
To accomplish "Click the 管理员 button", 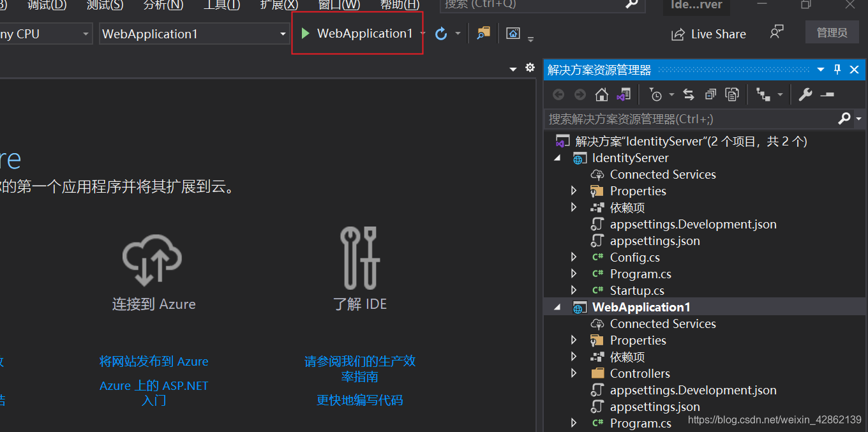I will [x=832, y=33].
